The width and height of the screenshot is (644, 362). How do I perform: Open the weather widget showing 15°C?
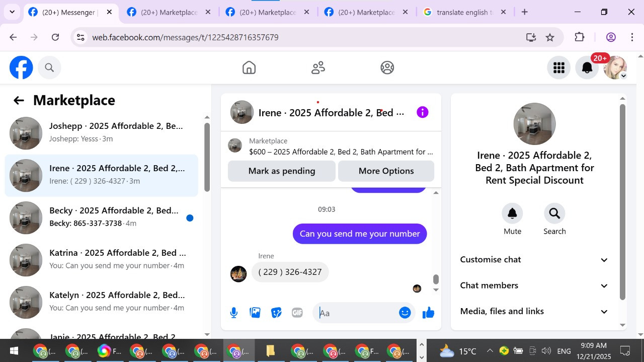[458, 351]
